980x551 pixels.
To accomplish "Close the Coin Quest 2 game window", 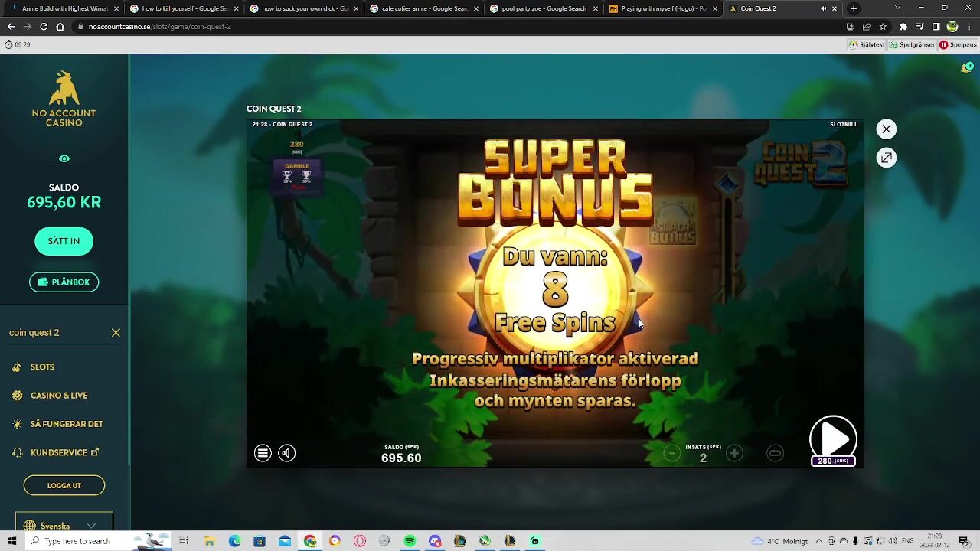I will click(x=886, y=129).
